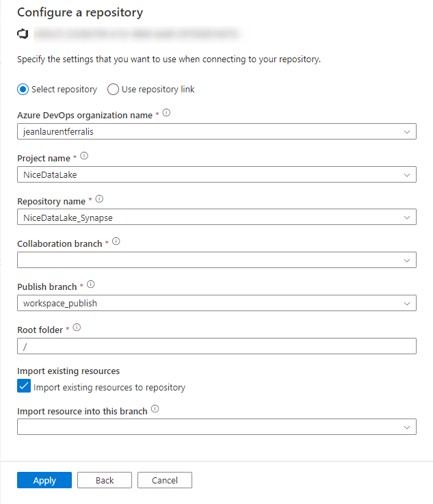
Task: Click inside the Root folder text field
Action: [x=217, y=346]
